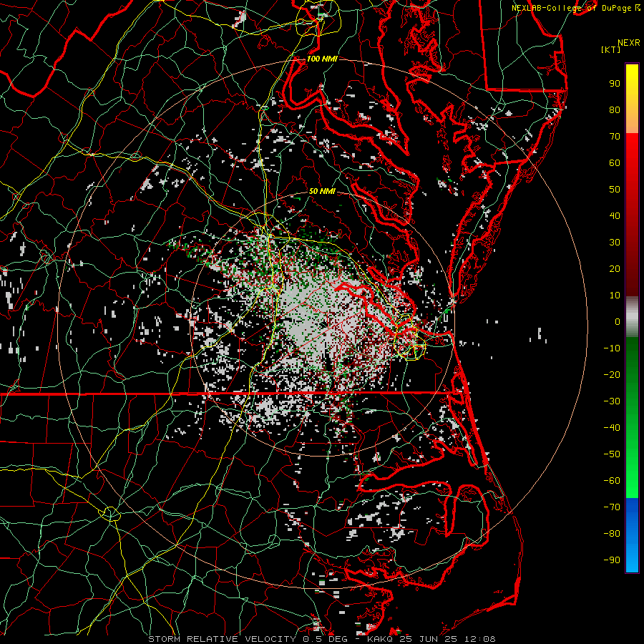Click the 60 value on velocity scale
This screenshot has height=644, width=644.
click(615, 163)
